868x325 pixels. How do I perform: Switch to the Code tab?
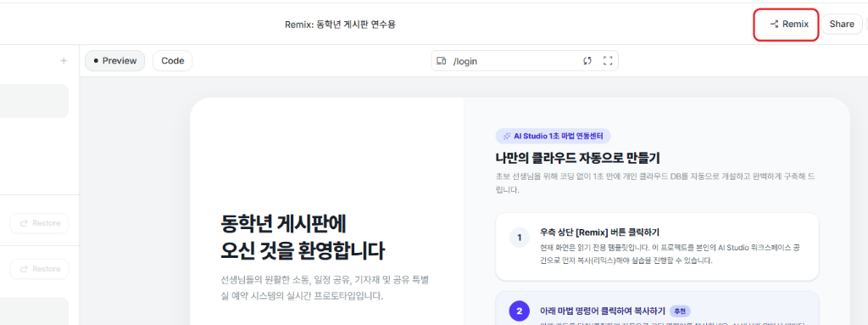[173, 61]
